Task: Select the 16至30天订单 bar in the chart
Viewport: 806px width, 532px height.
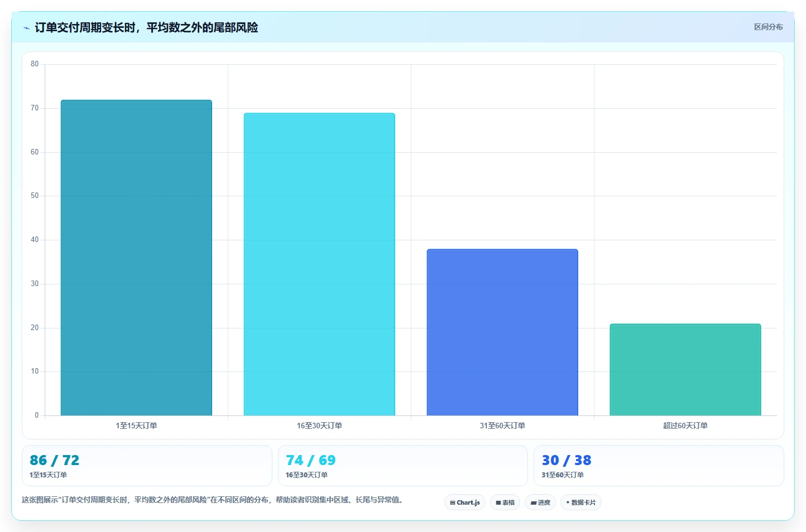Action: click(319, 264)
